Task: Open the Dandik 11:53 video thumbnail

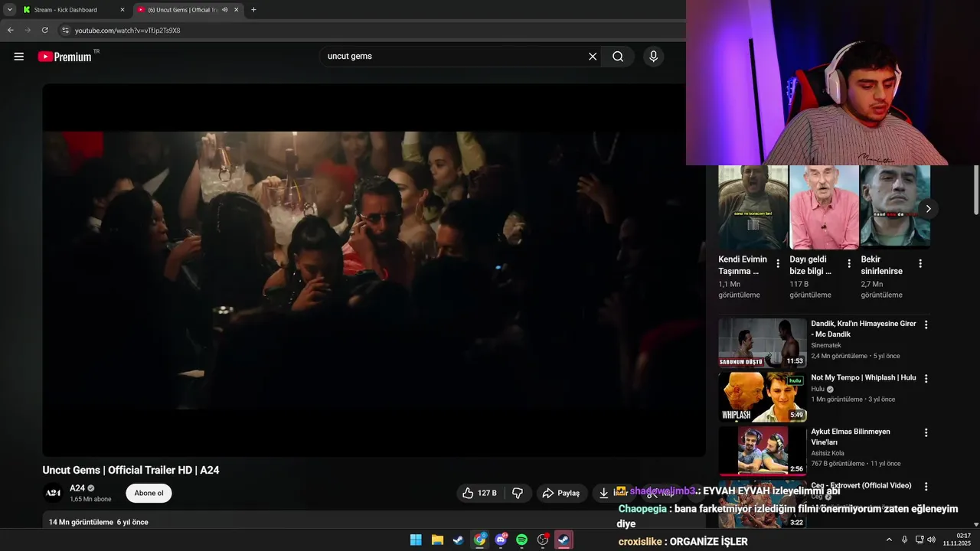Action: point(763,343)
